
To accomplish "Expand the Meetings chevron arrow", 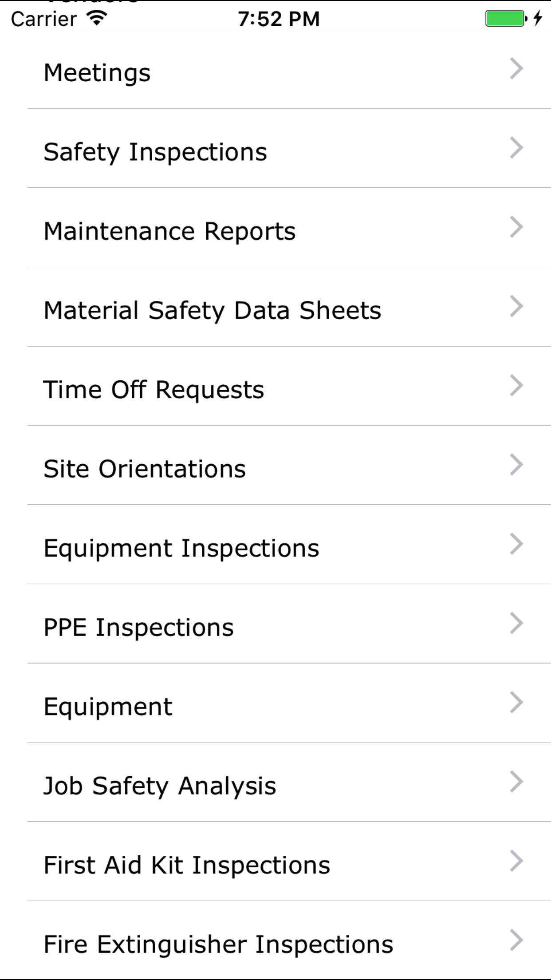I will coord(516,69).
